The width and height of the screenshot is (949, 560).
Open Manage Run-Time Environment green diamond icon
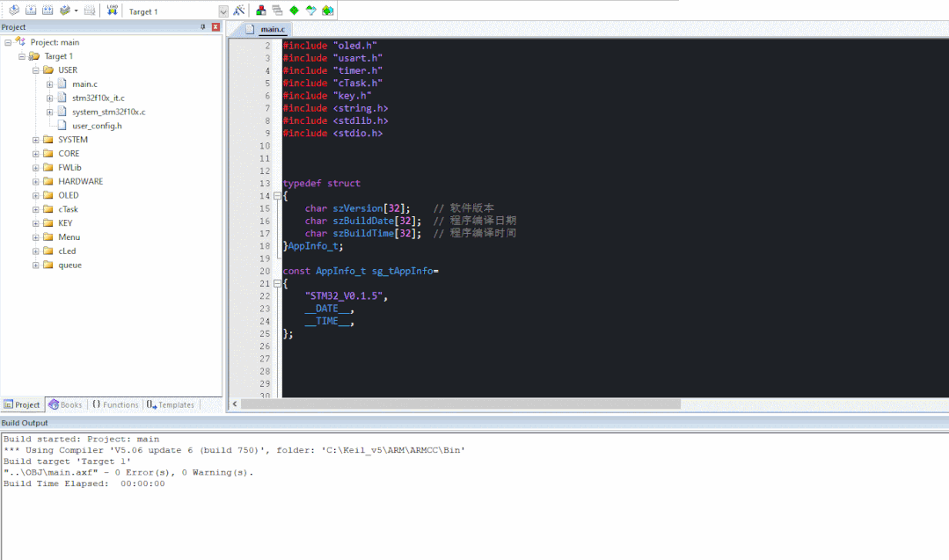(x=294, y=11)
